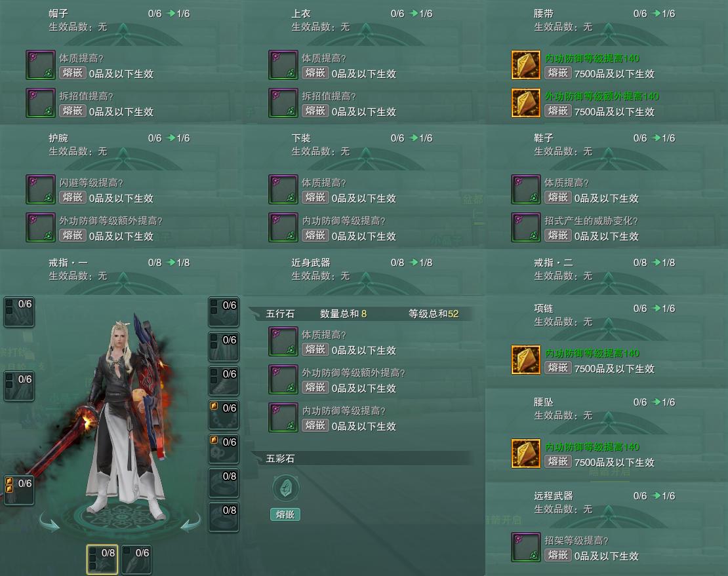
Task: Click 远程武器 empty 招架等级提高 gem slot
Action: pos(525,547)
